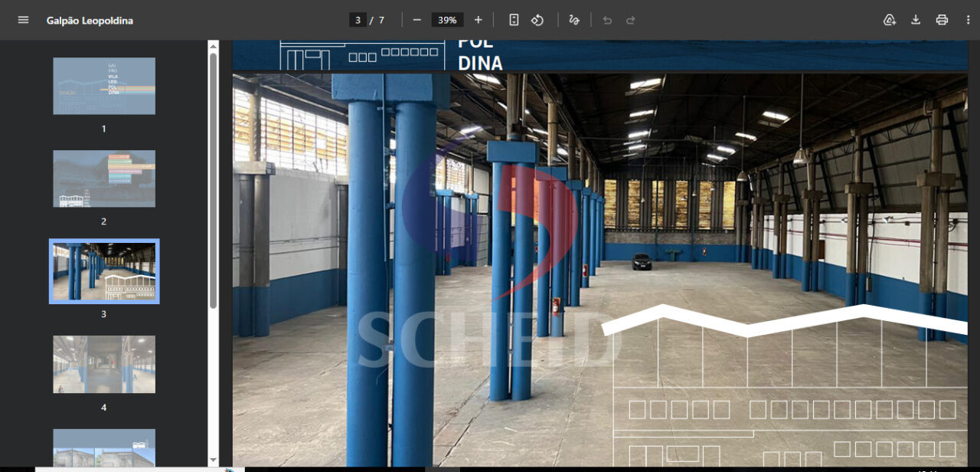Select the draw annotation tool
The width and height of the screenshot is (980, 472).
point(574,20)
